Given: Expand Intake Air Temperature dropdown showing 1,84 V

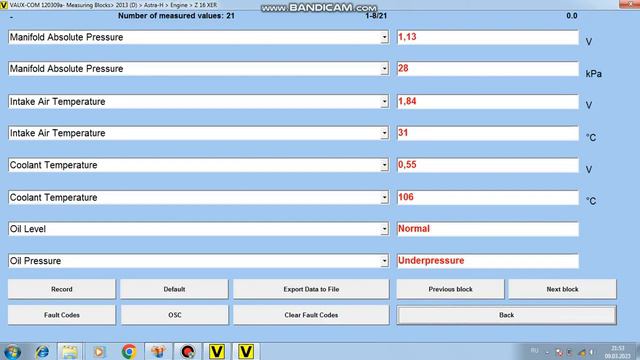Looking at the screenshot, I should (x=384, y=102).
